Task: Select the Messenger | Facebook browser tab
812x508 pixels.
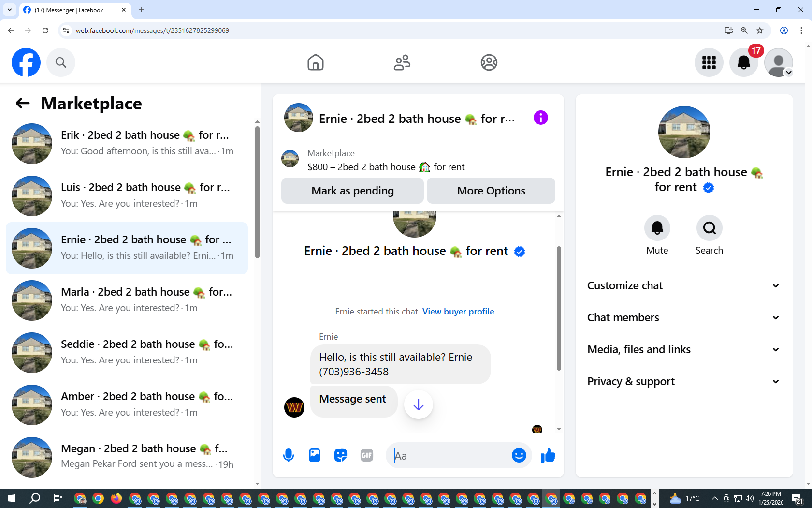Action: (x=75, y=10)
